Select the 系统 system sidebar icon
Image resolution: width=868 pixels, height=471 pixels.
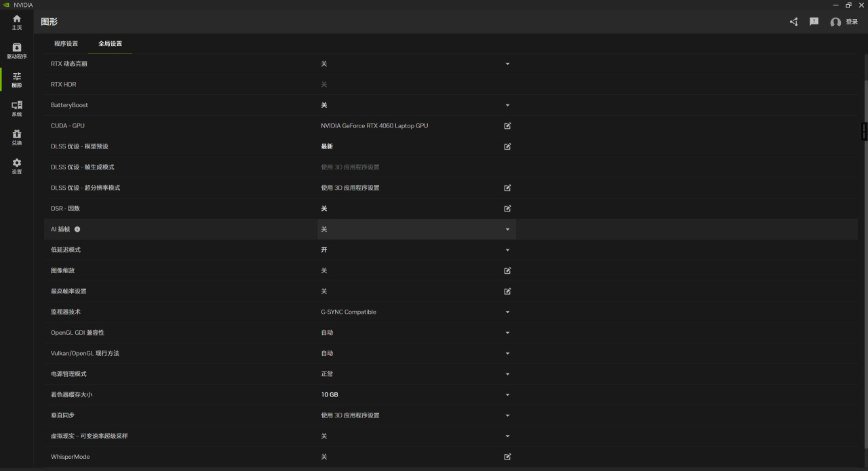click(x=17, y=108)
